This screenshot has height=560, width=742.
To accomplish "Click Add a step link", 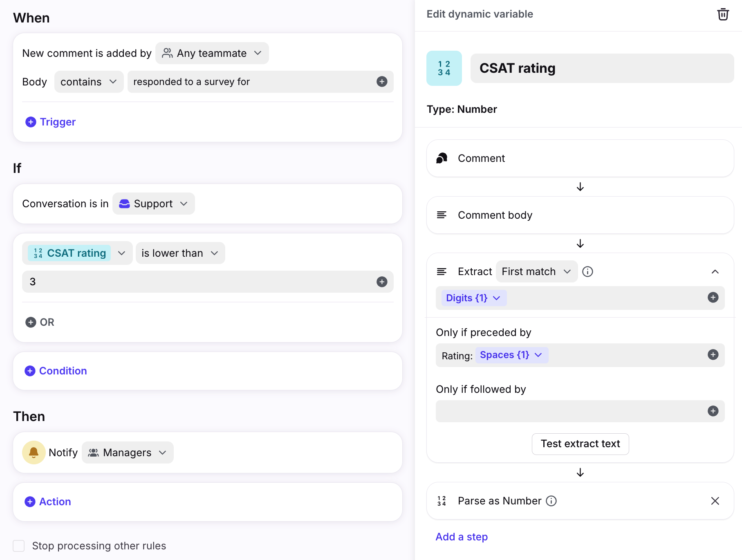I will point(462,537).
